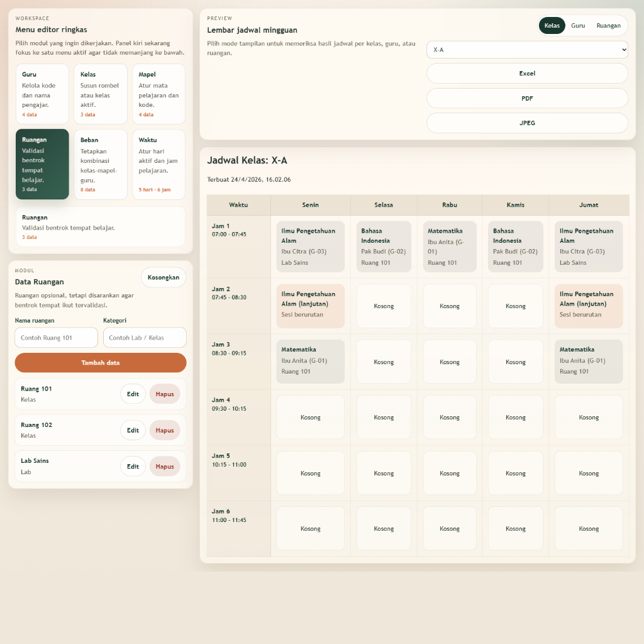Open the X-A class dropdown
644x644 pixels.
click(527, 50)
